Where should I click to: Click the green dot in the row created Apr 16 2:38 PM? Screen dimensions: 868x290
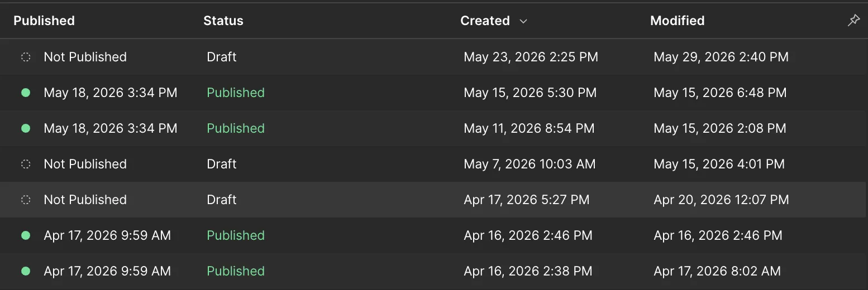point(26,271)
